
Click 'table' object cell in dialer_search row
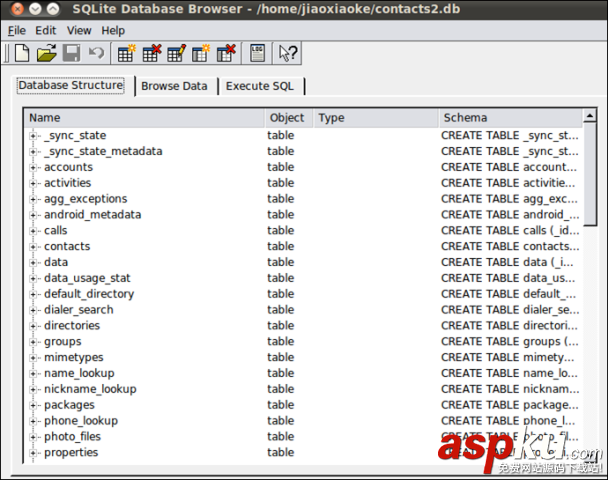coord(281,310)
